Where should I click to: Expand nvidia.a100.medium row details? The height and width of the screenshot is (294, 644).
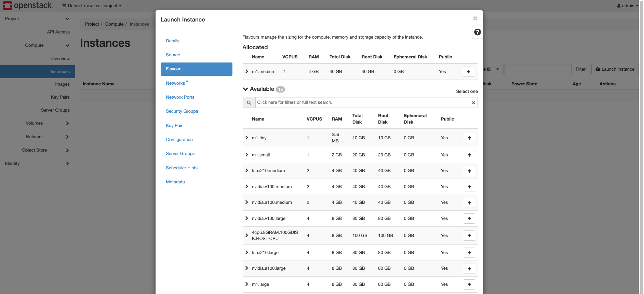(x=246, y=202)
